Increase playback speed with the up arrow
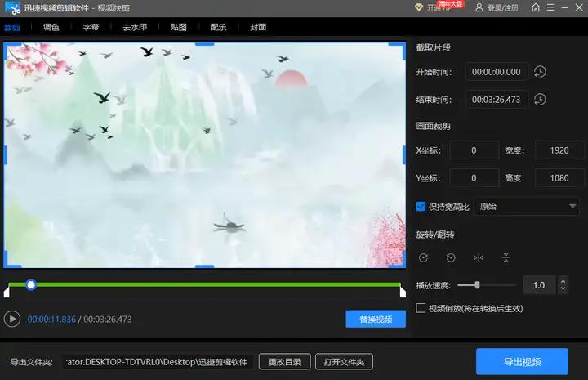 563,281
